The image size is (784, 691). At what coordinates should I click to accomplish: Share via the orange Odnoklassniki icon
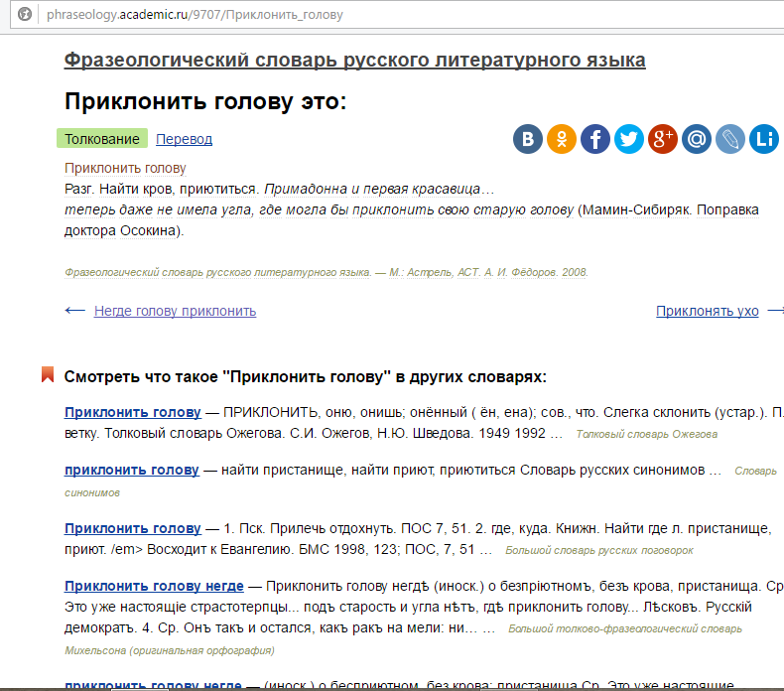coord(562,139)
